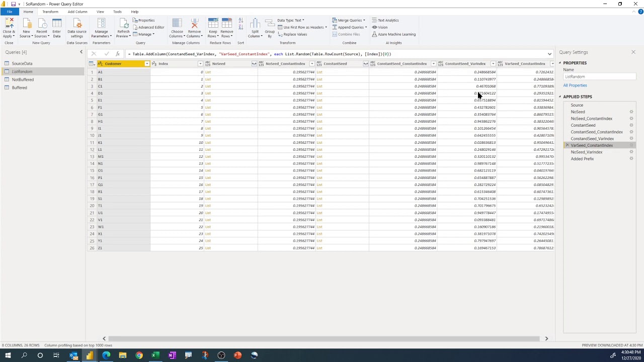644x362 pixels.
Task: Click the Group By icon
Action: pos(270,28)
